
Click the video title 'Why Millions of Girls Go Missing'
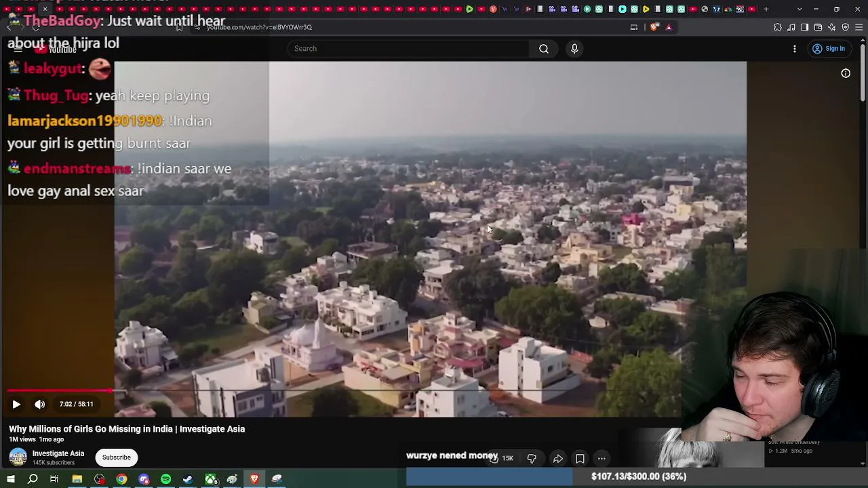point(127,429)
